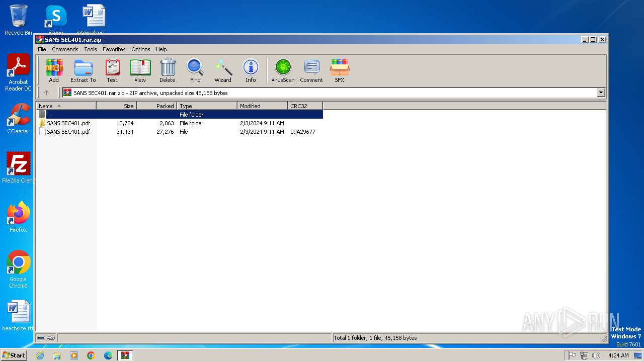Click the View toolbar icon
Image resolution: width=644 pixels, height=362 pixels.
(140, 70)
